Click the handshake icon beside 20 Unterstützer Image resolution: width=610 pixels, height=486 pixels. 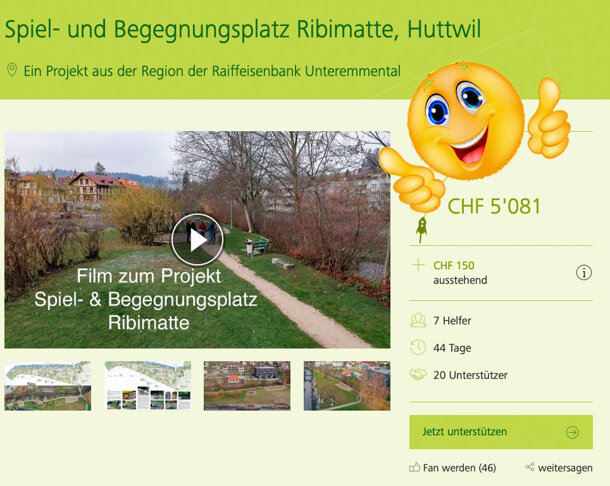(x=418, y=374)
